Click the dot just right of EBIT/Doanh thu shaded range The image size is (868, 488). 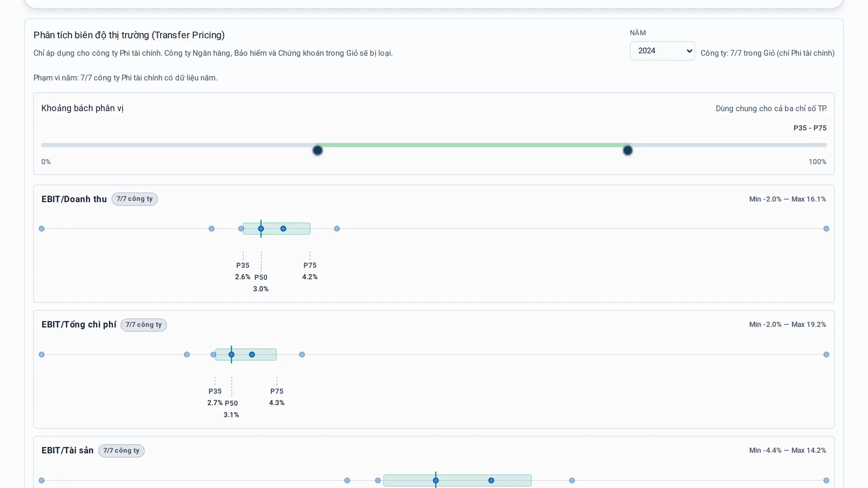point(337,229)
